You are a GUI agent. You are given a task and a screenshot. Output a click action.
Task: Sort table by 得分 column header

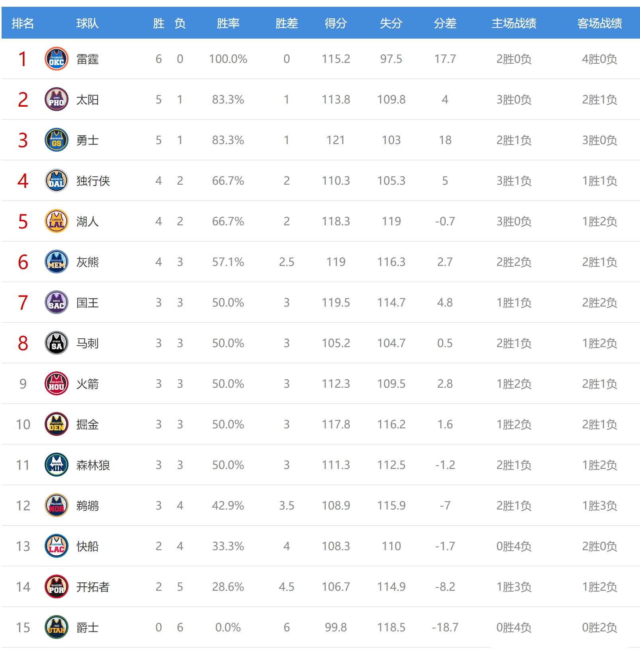point(336,23)
